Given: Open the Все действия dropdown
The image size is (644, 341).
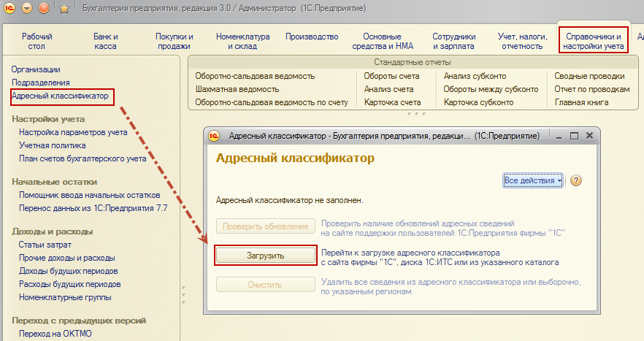Looking at the screenshot, I should click(533, 180).
